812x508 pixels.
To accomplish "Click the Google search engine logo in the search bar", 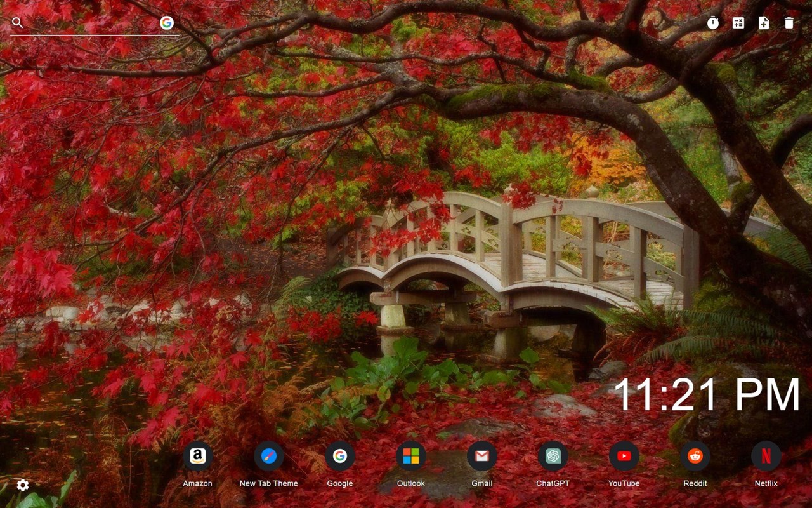I will click(167, 23).
